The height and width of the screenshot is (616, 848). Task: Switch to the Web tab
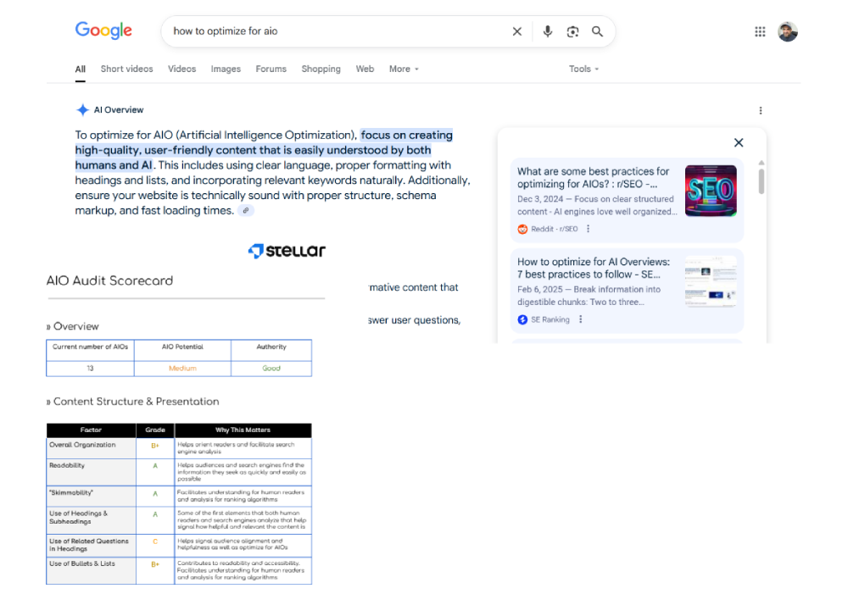tap(365, 69)
